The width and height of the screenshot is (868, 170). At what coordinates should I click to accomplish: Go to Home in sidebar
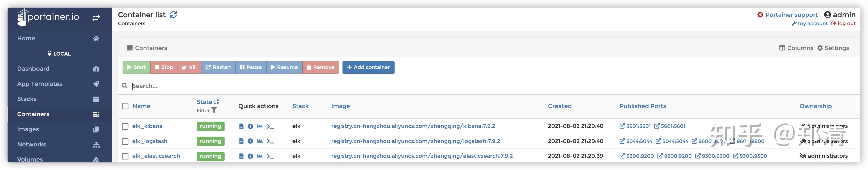tap(59, 39)
